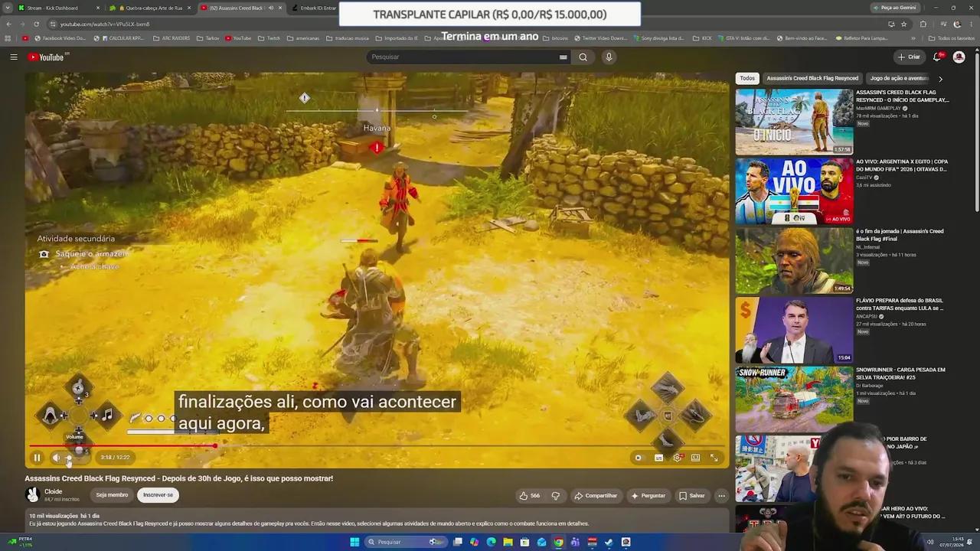Image resolution: width=980 pixels, height=551 pixels.
Task: Switch to theater mode
Action: 695,458
